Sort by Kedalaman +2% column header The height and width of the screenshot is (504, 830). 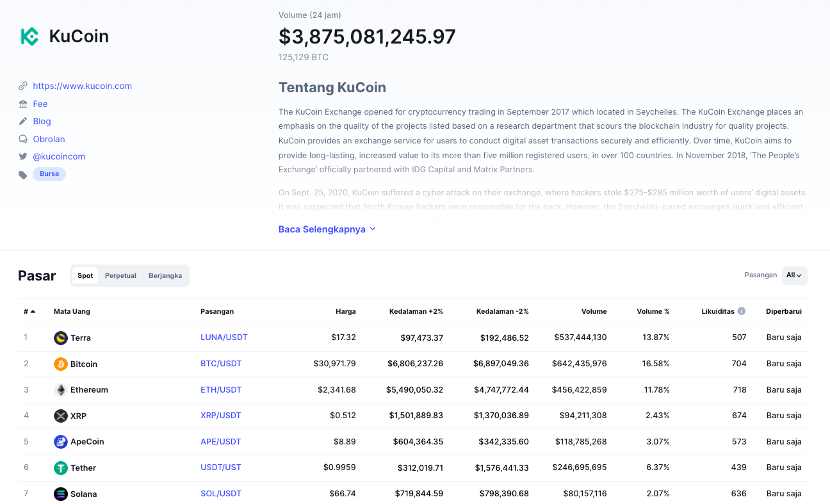pos(416,311)
